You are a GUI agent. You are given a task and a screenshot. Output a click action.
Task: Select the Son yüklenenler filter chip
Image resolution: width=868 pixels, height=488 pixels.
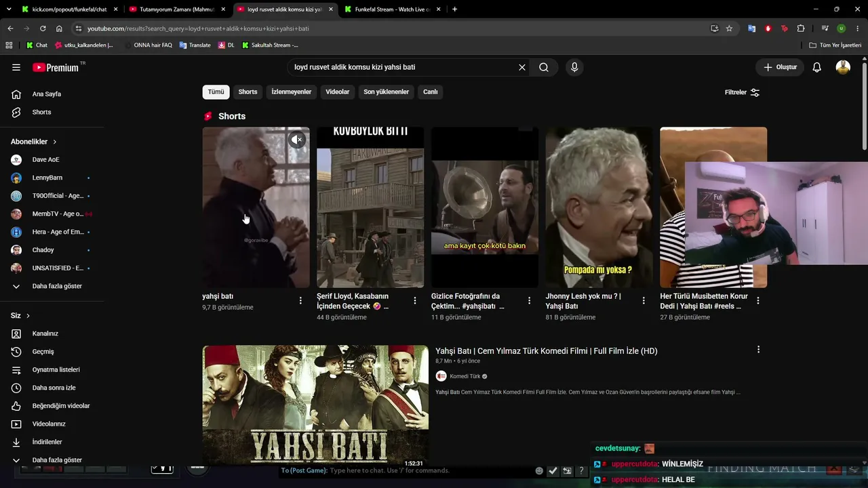point(386,91)
